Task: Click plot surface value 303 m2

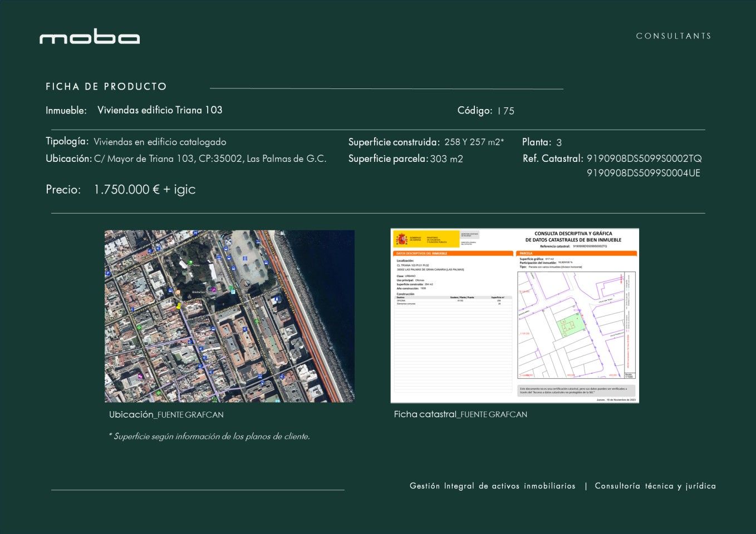Action: click(x=446, y=159)
